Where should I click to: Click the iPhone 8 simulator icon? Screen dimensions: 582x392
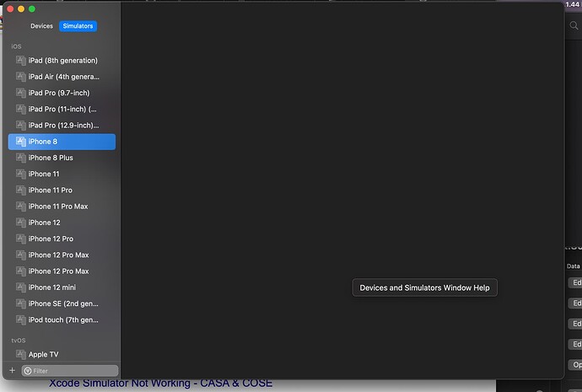[x=21, y=142]
